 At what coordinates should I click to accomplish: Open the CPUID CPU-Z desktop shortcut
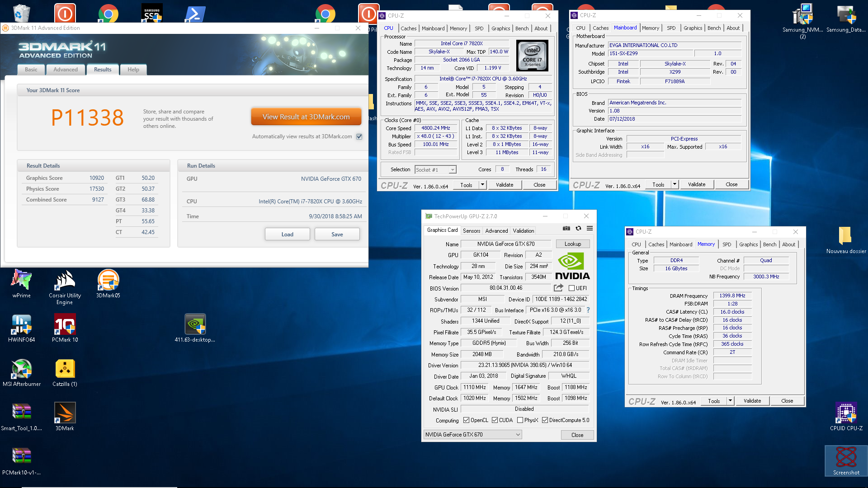[846, 417]
